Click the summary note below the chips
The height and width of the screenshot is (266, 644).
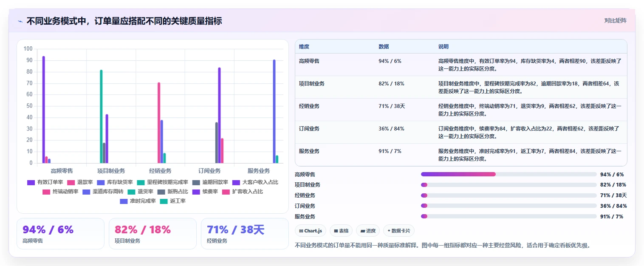pyautogui.click(x=442, y=245)
